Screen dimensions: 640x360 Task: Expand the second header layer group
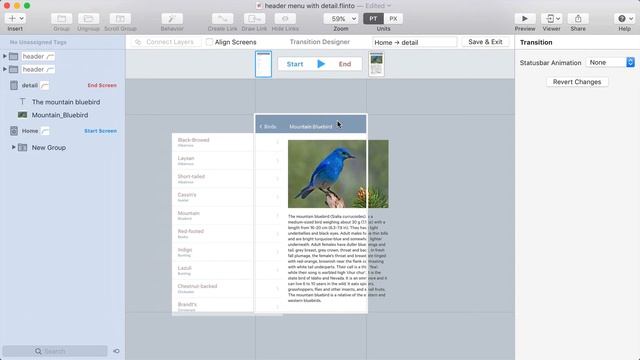tap(5, 69)
